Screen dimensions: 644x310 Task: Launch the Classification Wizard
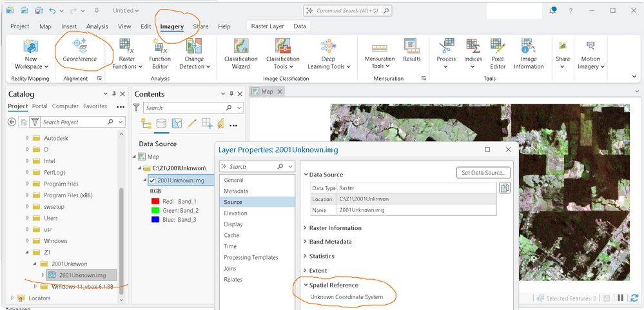(x=240, y=53)
